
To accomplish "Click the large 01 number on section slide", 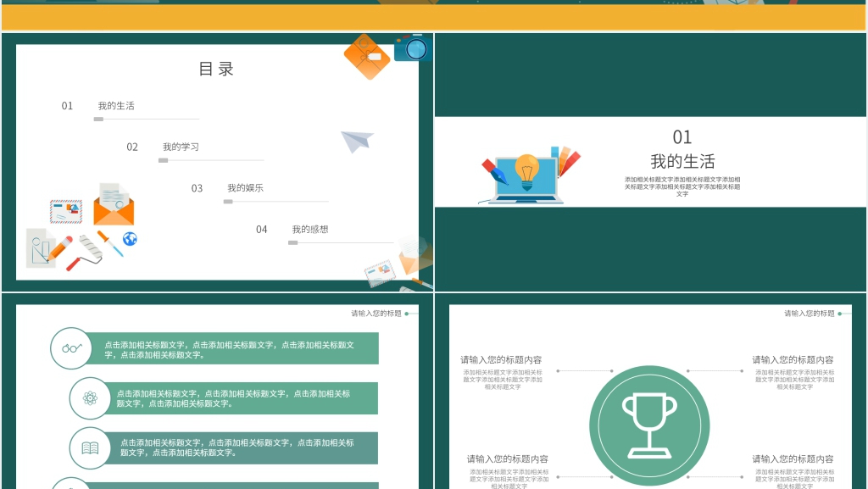I will (x=682, y=137).
